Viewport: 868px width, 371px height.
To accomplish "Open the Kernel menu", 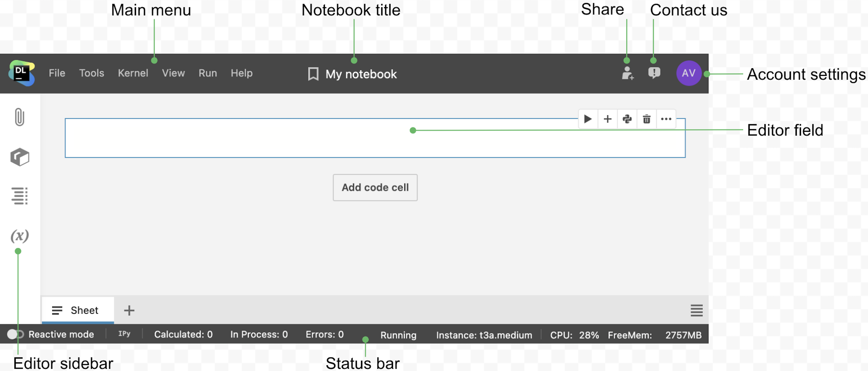I will [133, 73].
